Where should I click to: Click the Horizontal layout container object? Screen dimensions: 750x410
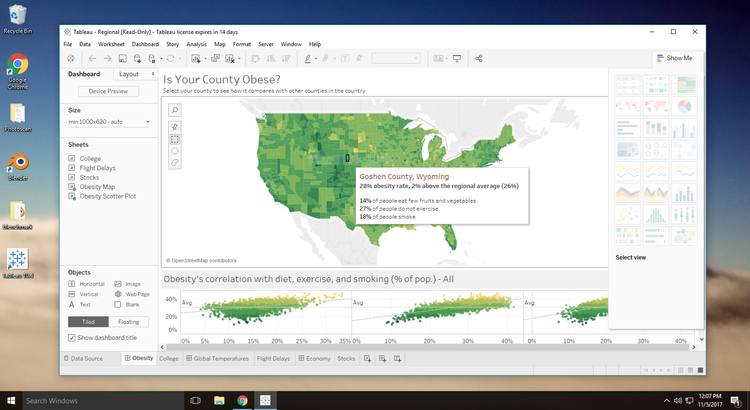click(87, 284)
